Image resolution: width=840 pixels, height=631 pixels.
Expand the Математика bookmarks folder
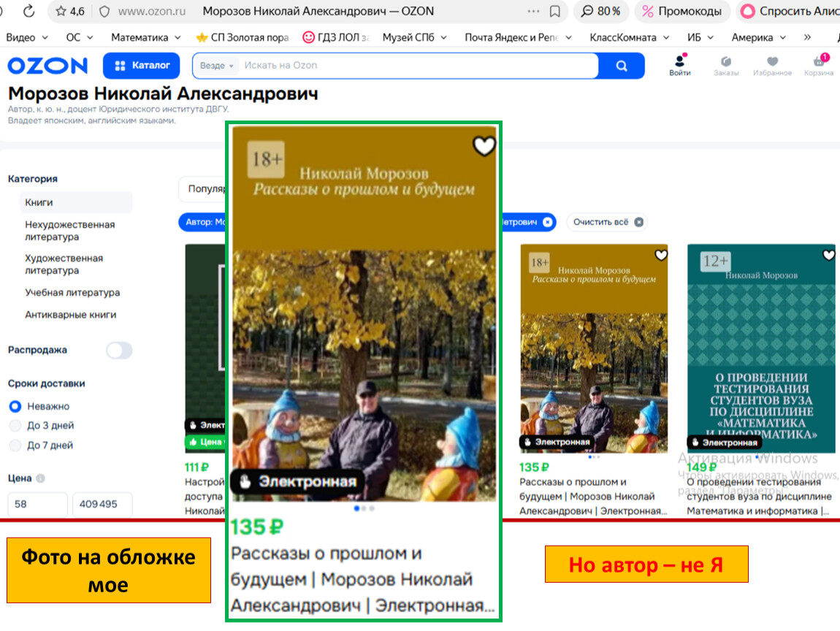146,37
